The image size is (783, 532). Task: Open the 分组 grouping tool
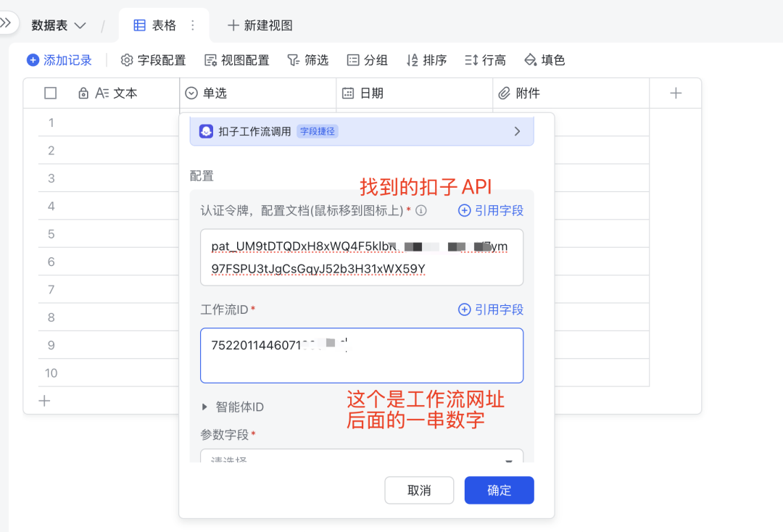click(367, 60)
